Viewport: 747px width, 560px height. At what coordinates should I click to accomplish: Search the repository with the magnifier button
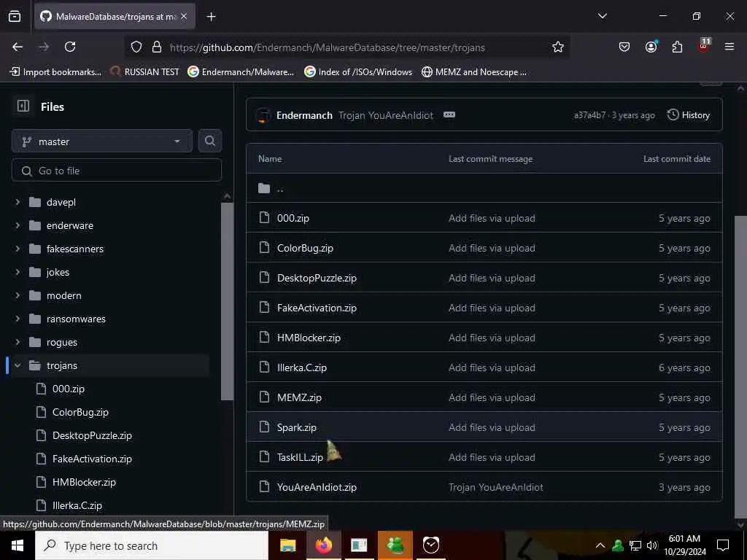coord(210,141)
